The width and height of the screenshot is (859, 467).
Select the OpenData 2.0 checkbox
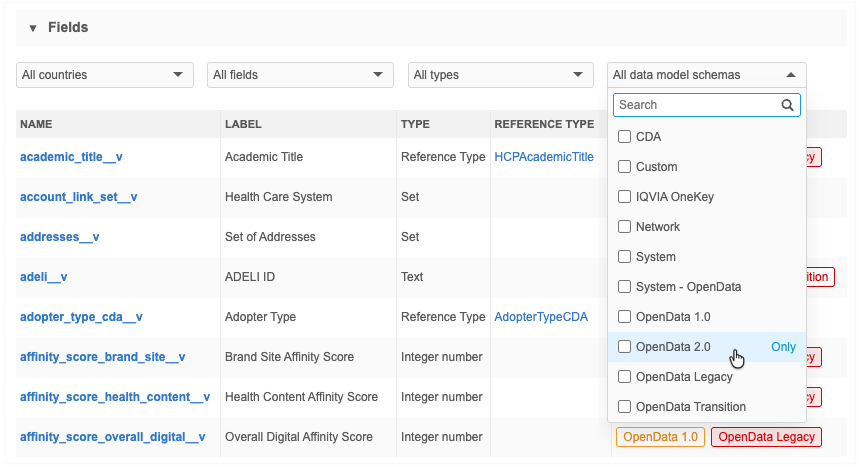pyautogui.click(x=625, y=347)
